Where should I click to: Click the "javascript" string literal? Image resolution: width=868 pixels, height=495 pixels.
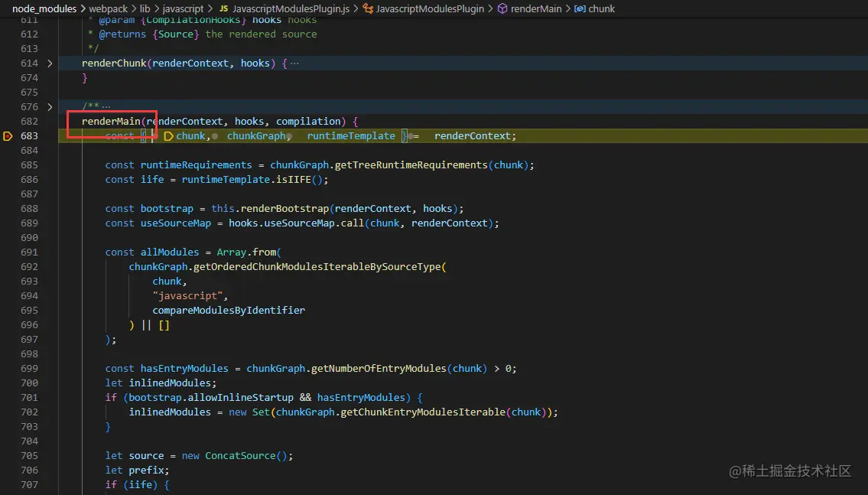[187, 295]
